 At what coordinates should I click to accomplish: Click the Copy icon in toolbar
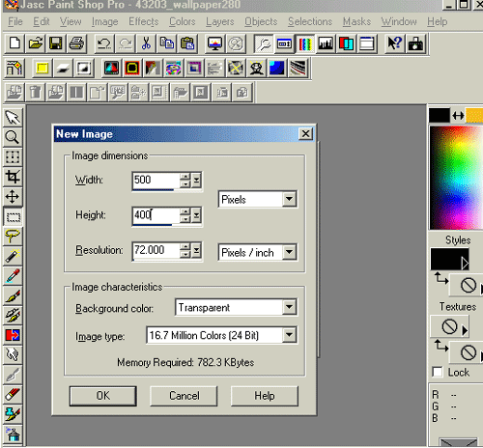pyautogui.click(x=166, y=43)
